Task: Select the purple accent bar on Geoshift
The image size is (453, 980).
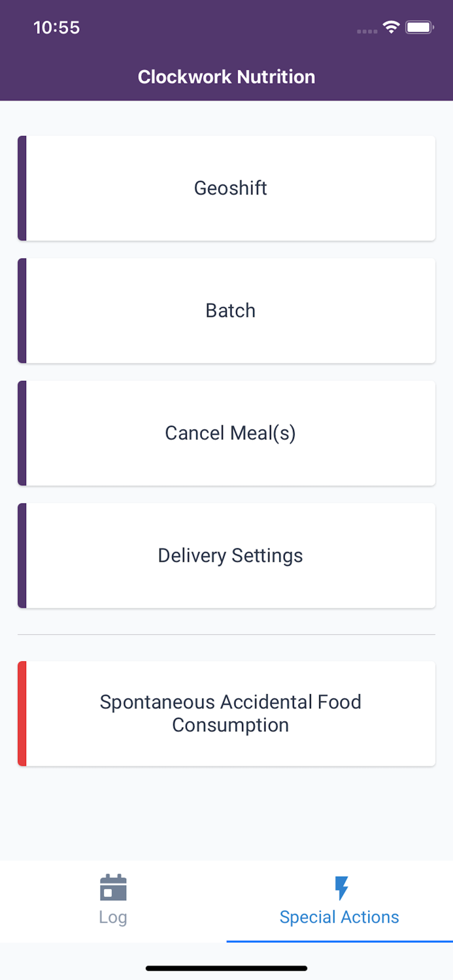Action: pos(22,188)
